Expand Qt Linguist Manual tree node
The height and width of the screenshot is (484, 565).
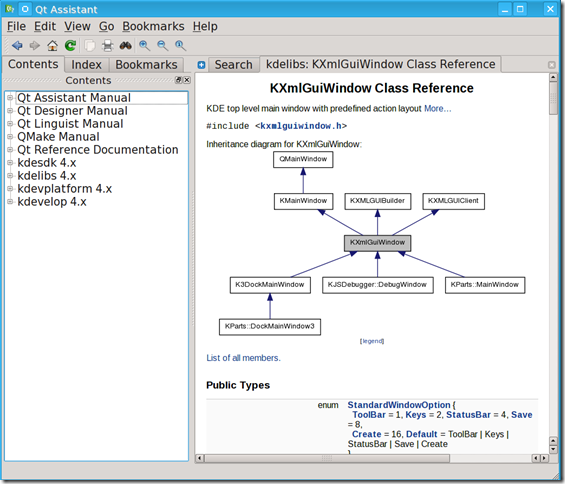click(10, 124)
